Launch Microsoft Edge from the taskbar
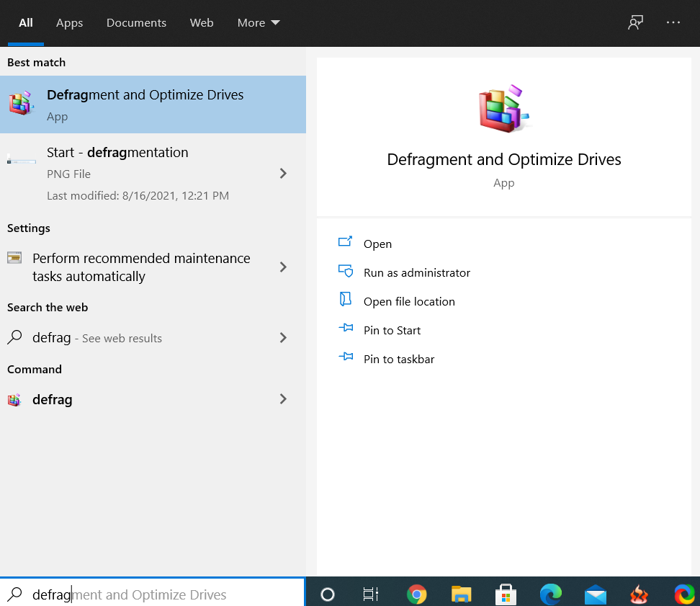 pyautogui.click(x=551, y=594)
